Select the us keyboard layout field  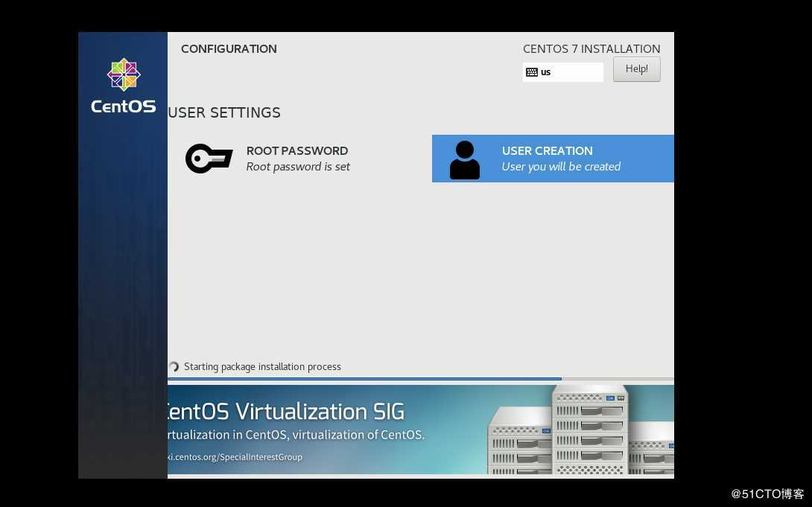coord(563,72)
